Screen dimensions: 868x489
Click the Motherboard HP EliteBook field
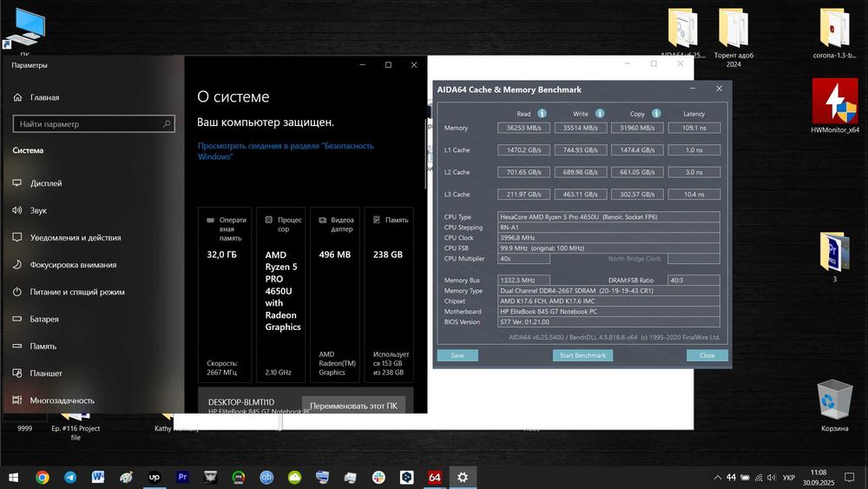pyautogui.click(x=608, y=312)
